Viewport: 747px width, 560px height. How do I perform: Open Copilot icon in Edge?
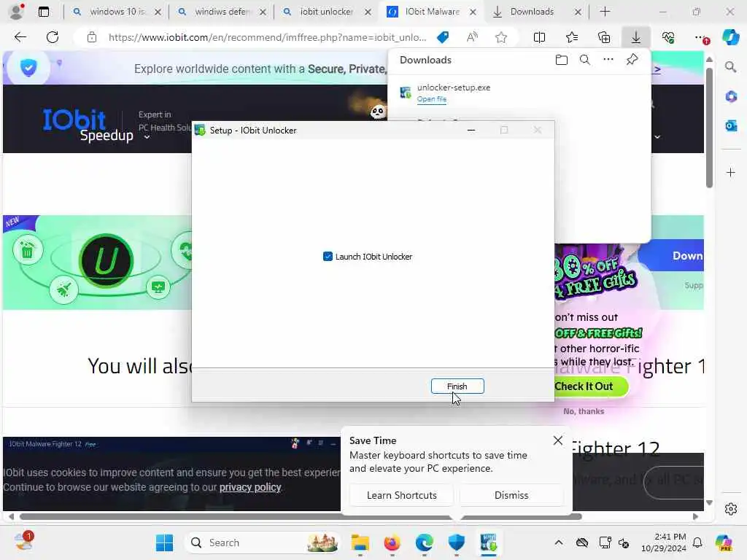point(730,37)
